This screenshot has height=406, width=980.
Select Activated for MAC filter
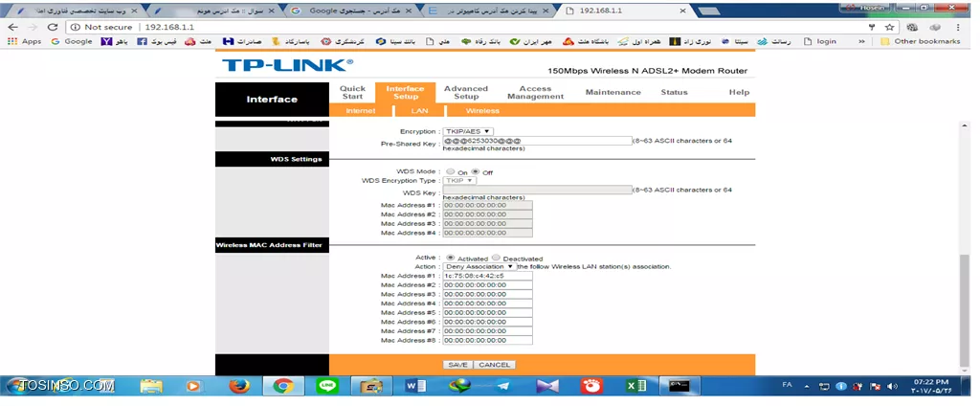click(x=451, y=258)
